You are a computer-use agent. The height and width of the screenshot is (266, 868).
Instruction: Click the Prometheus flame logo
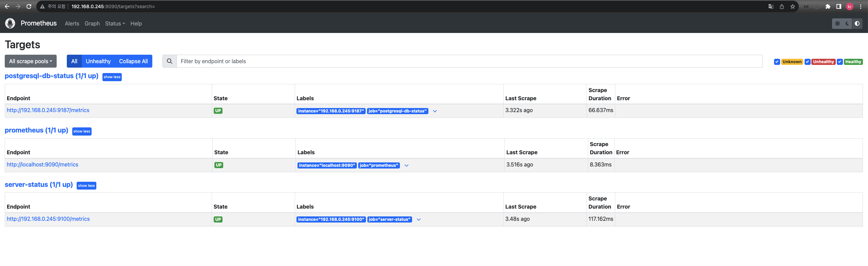coord(10,23)
